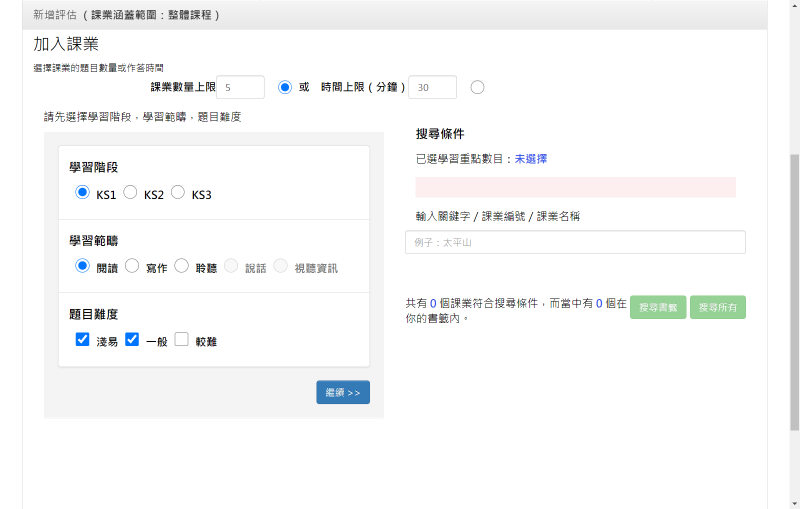Viewport: 800px width, 509px height.
Task: Click the 時間上限（分鐘）input field
Action: tap(432, 87)
